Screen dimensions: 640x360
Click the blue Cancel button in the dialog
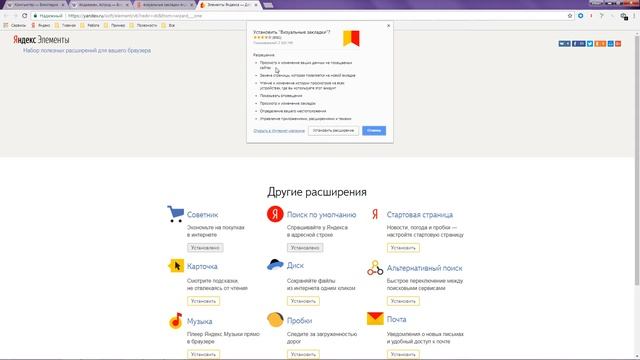click(x=374, y=131)
